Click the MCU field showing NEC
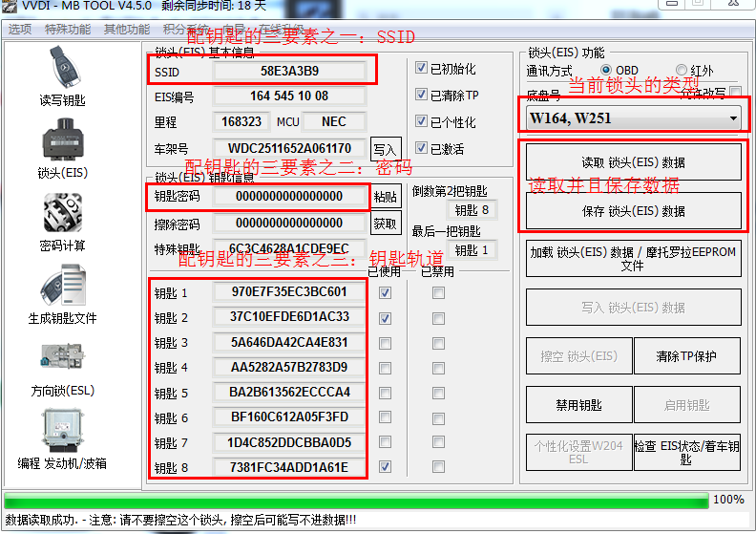756x534 pixels. (334, 121)
